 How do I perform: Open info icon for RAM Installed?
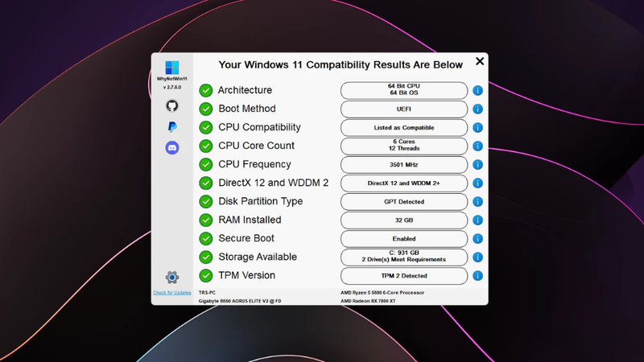pyautogui.click(x=477, y=220)
